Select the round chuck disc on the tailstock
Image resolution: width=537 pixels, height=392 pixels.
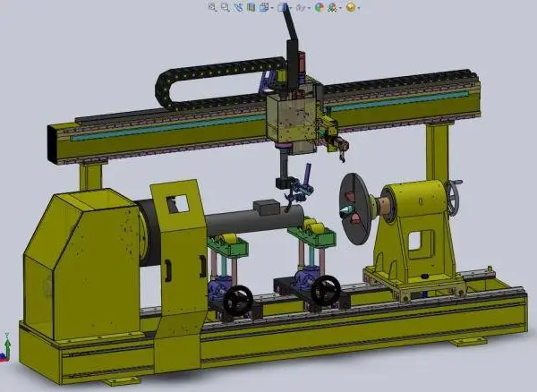[x=354, y=209]
